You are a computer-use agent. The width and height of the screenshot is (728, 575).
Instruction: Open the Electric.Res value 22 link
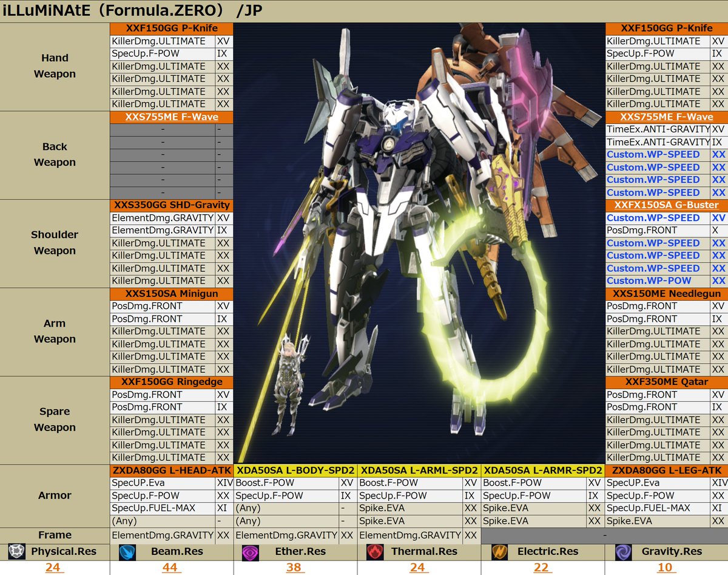tap(541, 568)
